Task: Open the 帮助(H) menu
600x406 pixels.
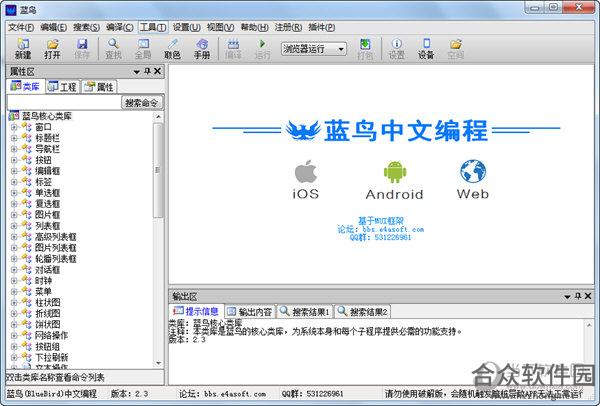Action: pos(254,27)
